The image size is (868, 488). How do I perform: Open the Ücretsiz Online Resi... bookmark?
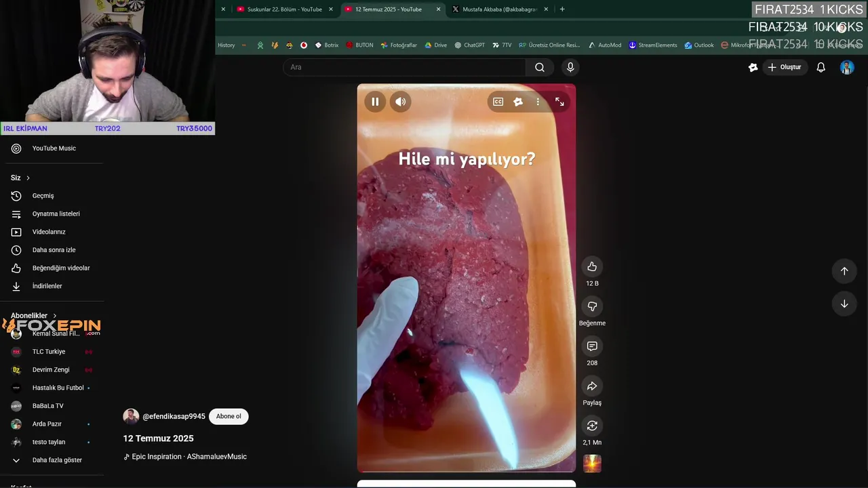(549, 45)
